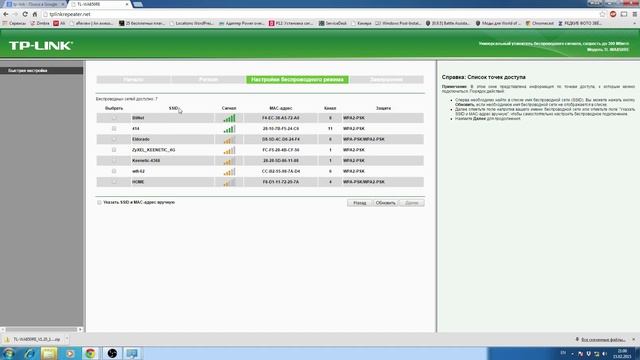Check the Keenetic network row checkbox
The width and height of the screenshot is (640, 360).
(114, 160)
